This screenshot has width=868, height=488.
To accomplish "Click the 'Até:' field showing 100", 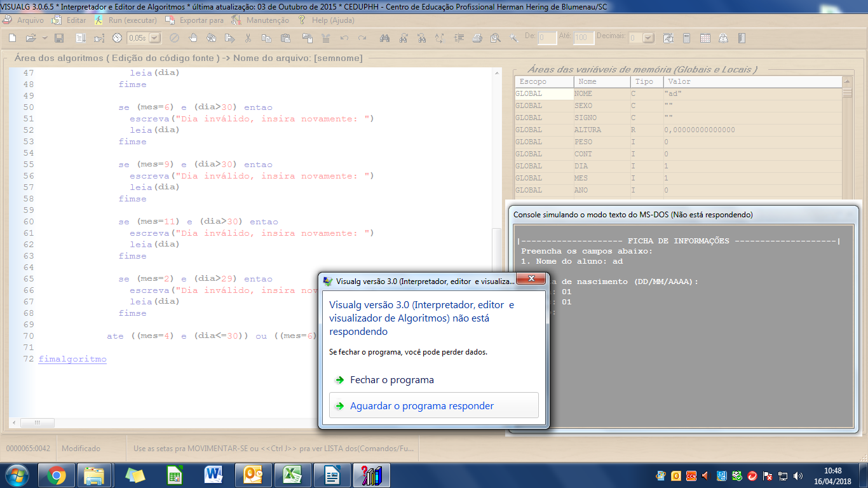I will click(x=583, y=38).
